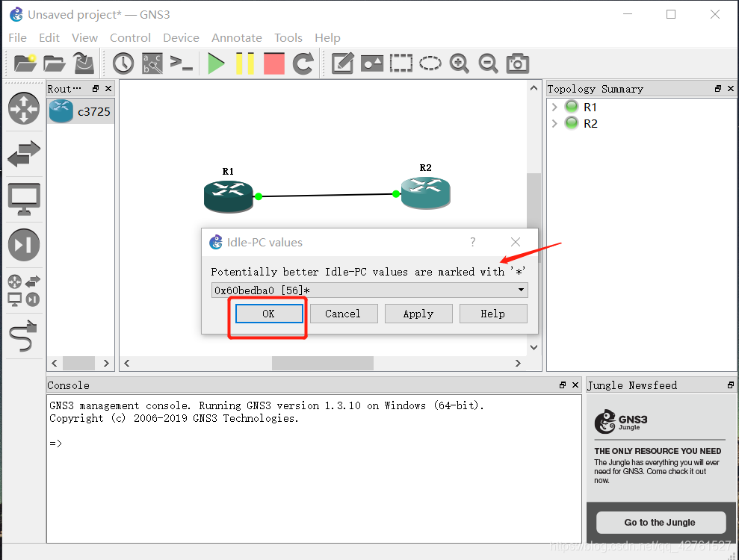The height and width of the screenshot is (560, 739).
Task: Open the File menu
Action: coord(17,37)
